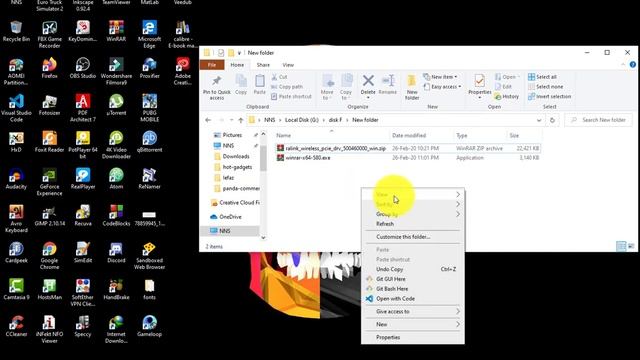Screen dimensions: 640x360
Task: Expand the Easy access dropdown
Action: [x=442, y=87]
